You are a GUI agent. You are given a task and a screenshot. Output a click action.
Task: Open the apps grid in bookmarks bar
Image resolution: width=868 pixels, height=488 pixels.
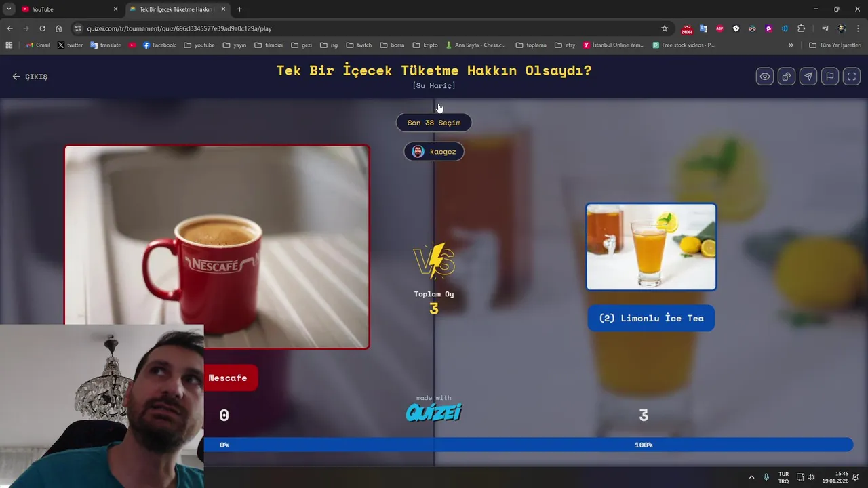coord(9,45)
